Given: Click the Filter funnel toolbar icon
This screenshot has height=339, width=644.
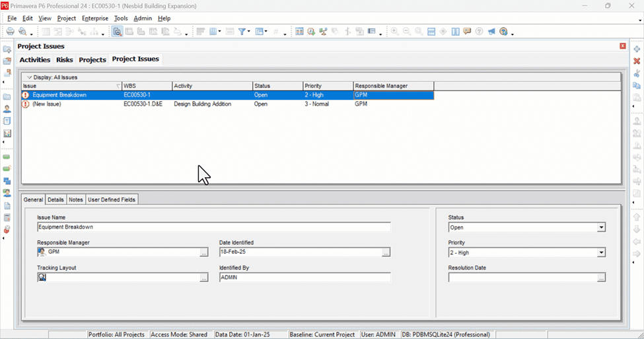Looking at the screenshot, I should [x=242, y=32].
